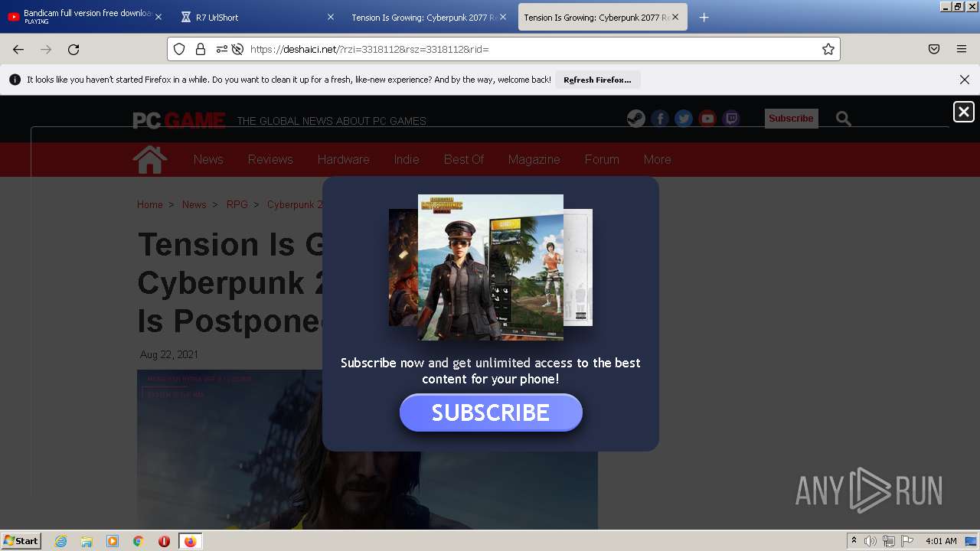This screenshot has height=551, width=980.
Task: Click the PUBG game artwork in popup
Action: pyautogui.click(x=491, y=267)
